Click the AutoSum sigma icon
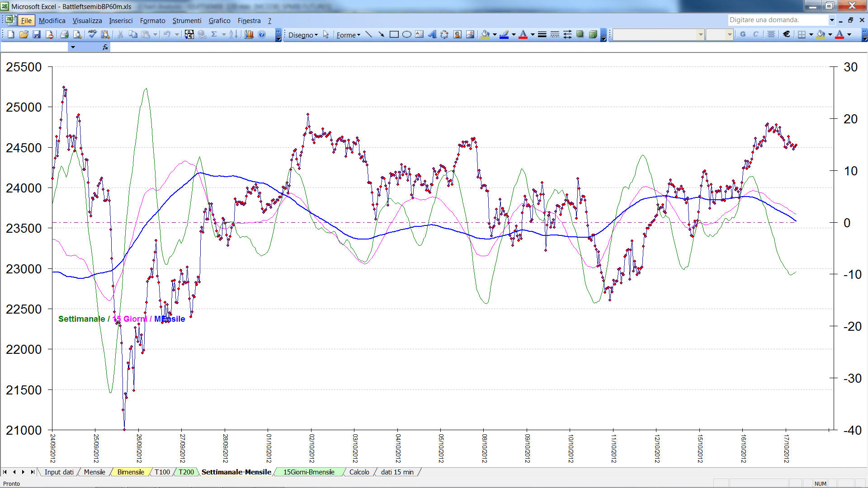This screenshot has height=488, width=868. click(x=214, y=34)
